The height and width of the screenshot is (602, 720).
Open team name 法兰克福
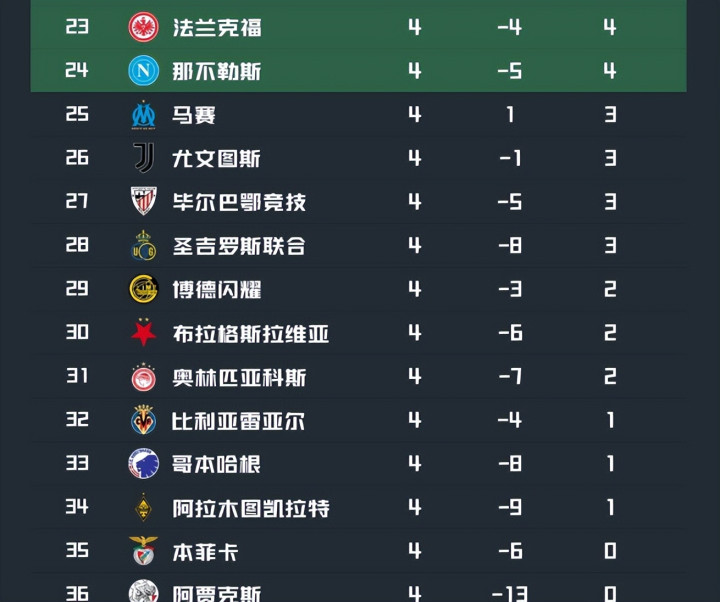(x=217, y=27)
